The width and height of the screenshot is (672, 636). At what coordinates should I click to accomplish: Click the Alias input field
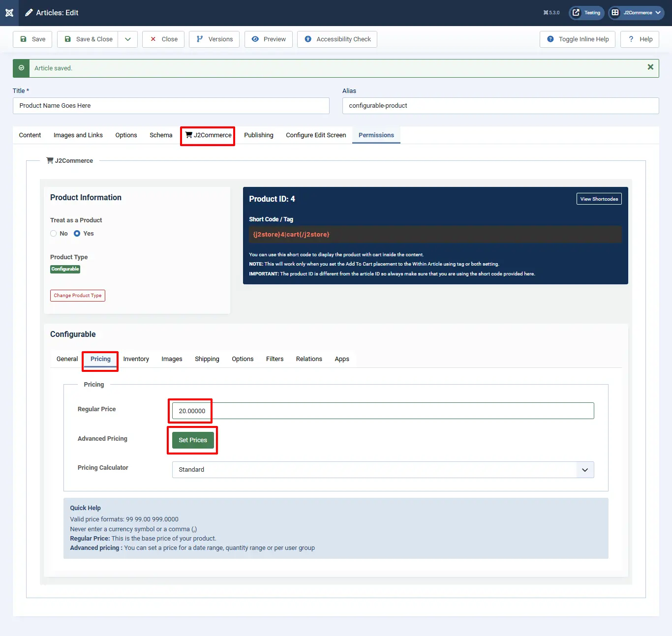click(500, 106)
